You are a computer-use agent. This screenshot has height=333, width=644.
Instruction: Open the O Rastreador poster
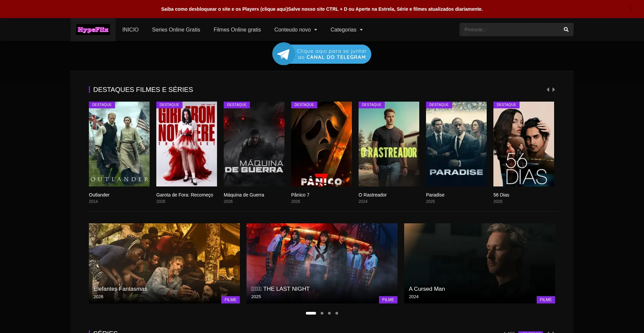pos(389,144)
